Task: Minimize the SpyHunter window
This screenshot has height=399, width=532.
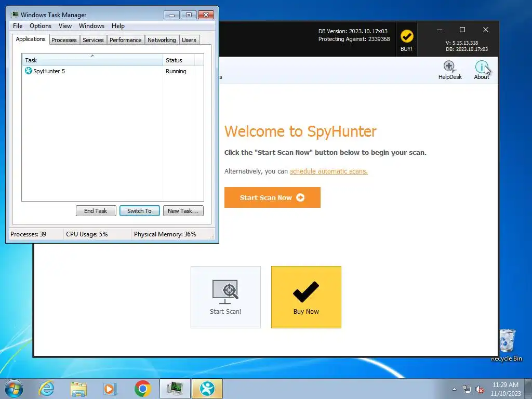Action: pyautogui.click(x=440, y=30)
